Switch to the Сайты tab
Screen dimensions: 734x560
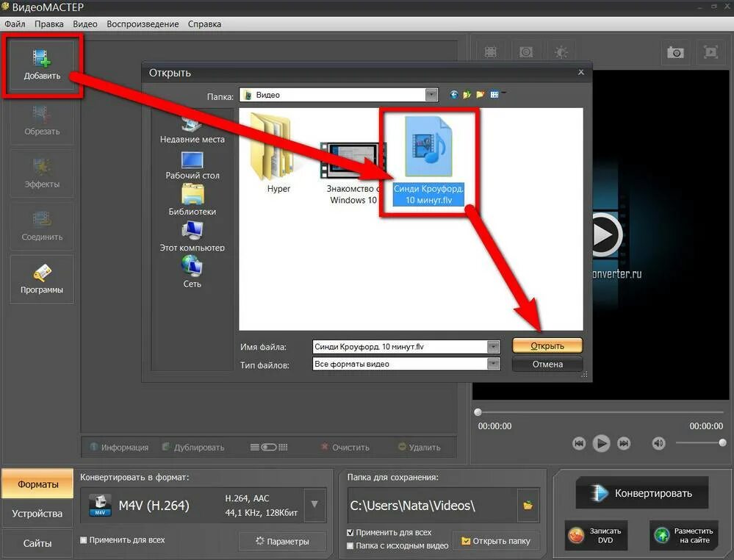(x=37, y=543)
